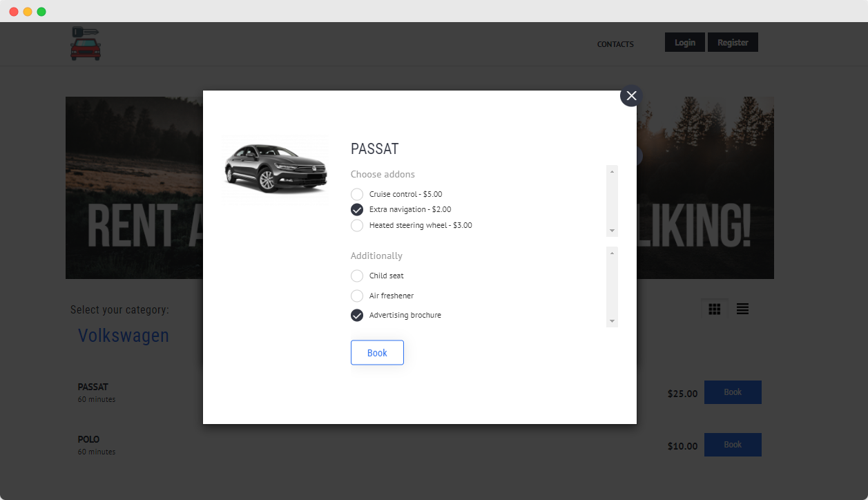Enable the Cruise control addon
This screenshot has height=500, width=868.
tap(357, 194)
